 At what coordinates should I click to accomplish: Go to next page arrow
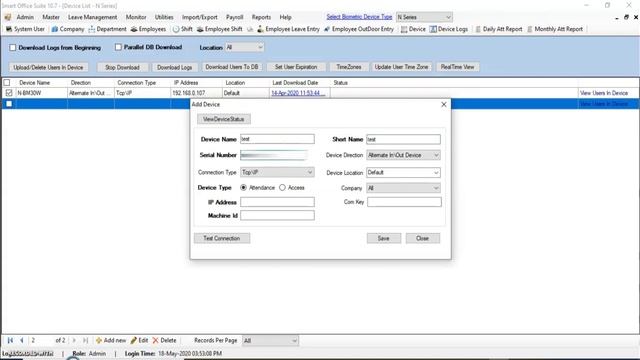click(74, 340)
